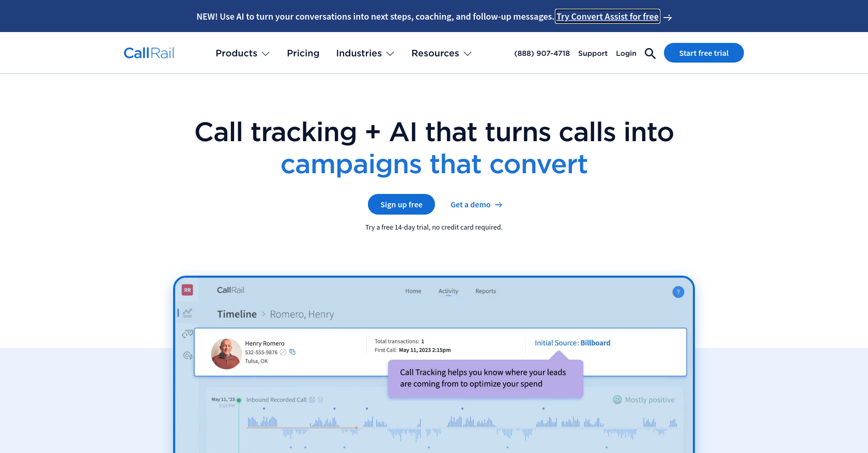Expand the Products menu
This screenshot has width=868, height=453.
[x=242, y=53]
